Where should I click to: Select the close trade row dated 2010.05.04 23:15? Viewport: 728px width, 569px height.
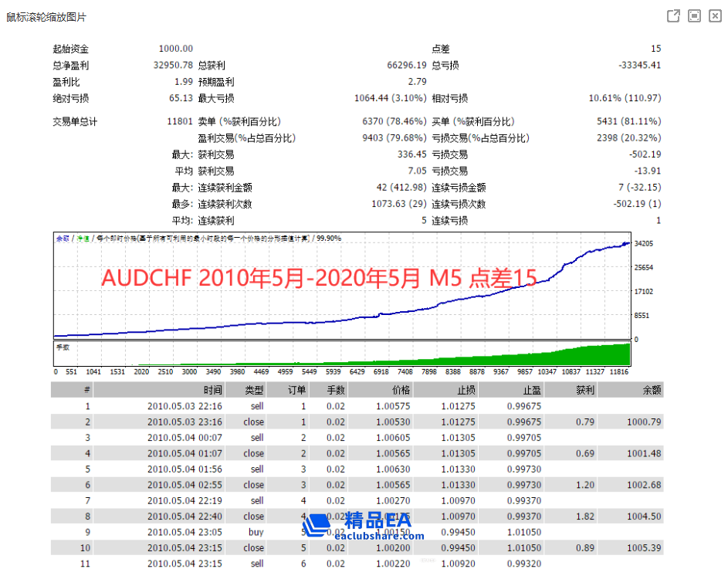tap(309, 547)
